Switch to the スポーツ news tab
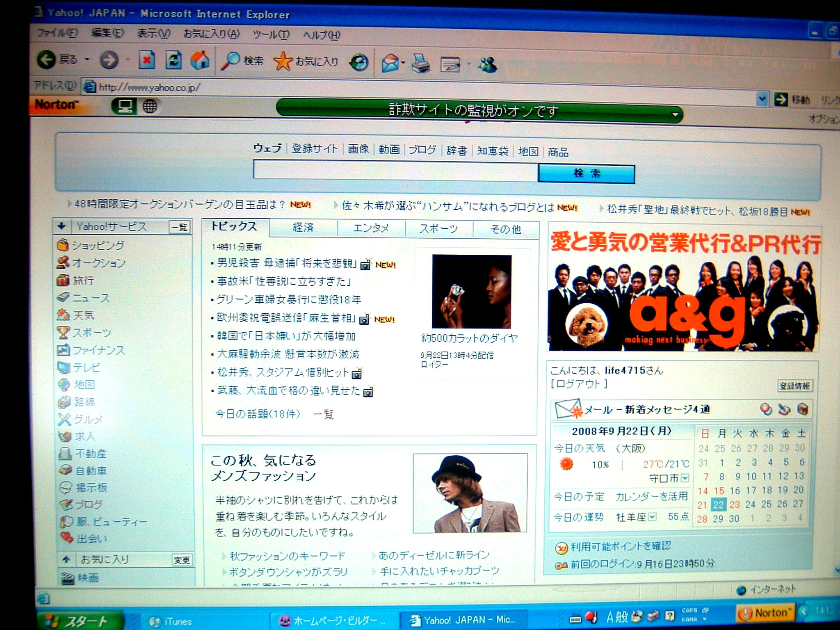Screen dimensions: 840x630 [x=438, y=228]
